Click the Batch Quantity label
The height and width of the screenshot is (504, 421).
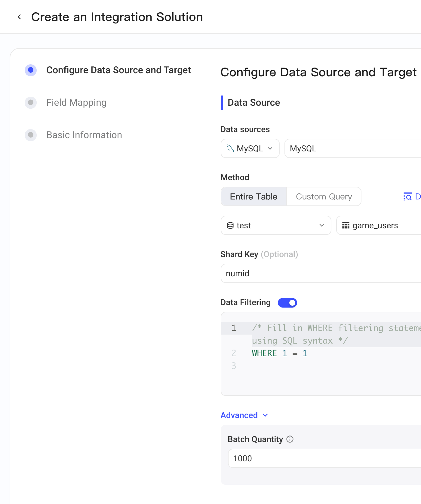click(255, 439)
